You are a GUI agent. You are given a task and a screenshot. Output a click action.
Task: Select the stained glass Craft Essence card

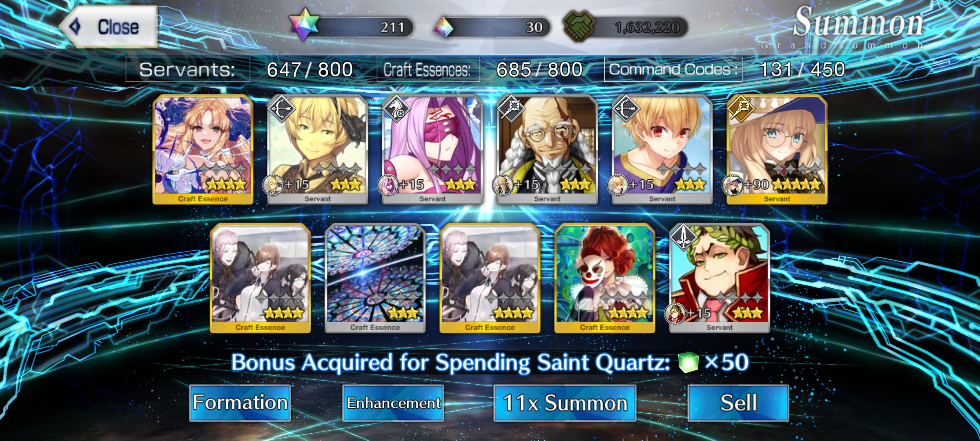375,278
